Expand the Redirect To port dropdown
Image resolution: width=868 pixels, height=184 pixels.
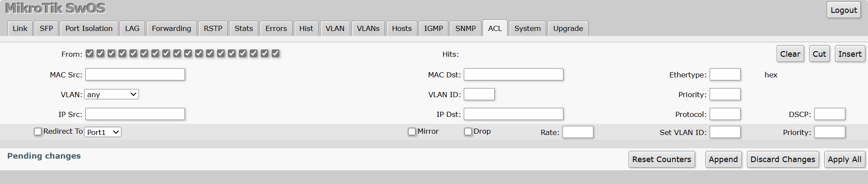[x=103, y=132]
